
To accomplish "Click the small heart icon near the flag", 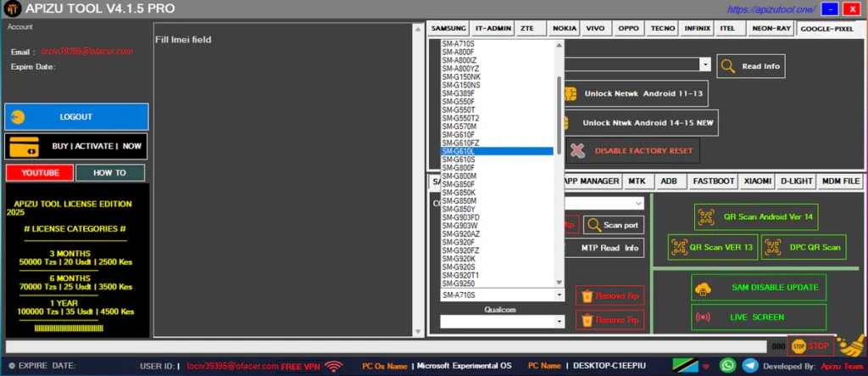I will 706,366.
